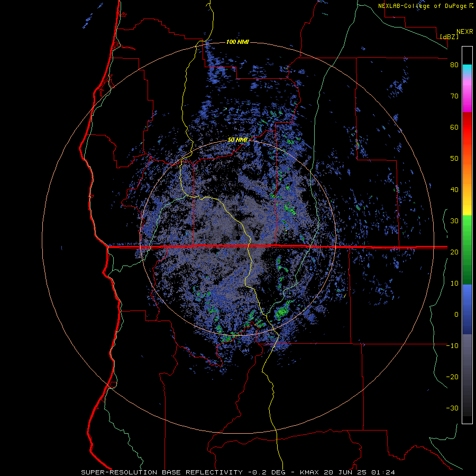The height and width of the screenshot is (476, 476).
Task: Click the "20 JUN 25 01:24" timestamp
Action: (359, 472)
